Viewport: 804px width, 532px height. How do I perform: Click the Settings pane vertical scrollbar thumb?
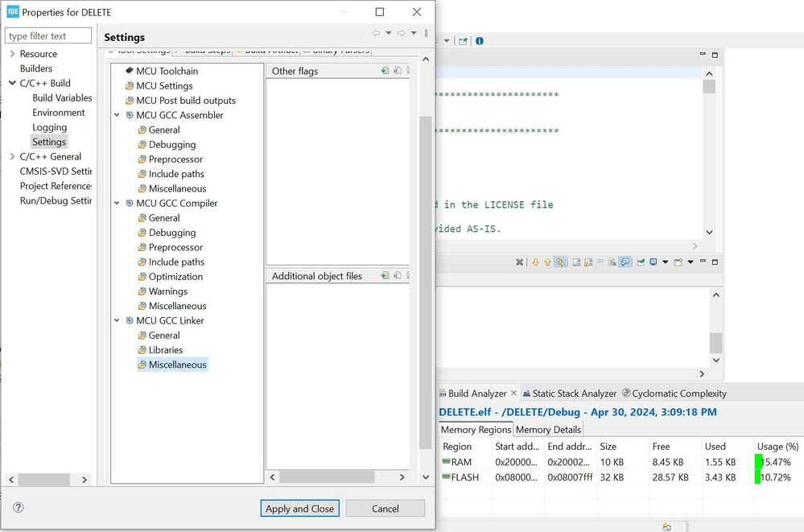pos(425,282)
